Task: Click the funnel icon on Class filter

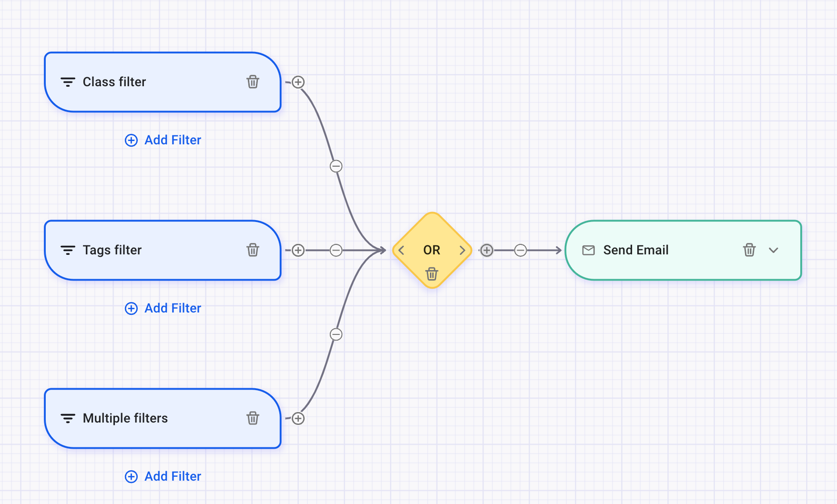Action: tap(67, 81)
